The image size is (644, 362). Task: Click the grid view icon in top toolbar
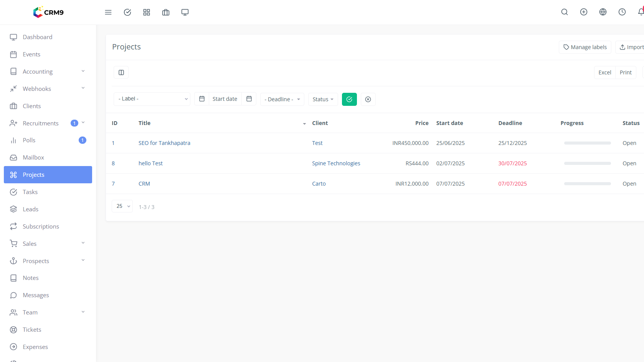147,12
